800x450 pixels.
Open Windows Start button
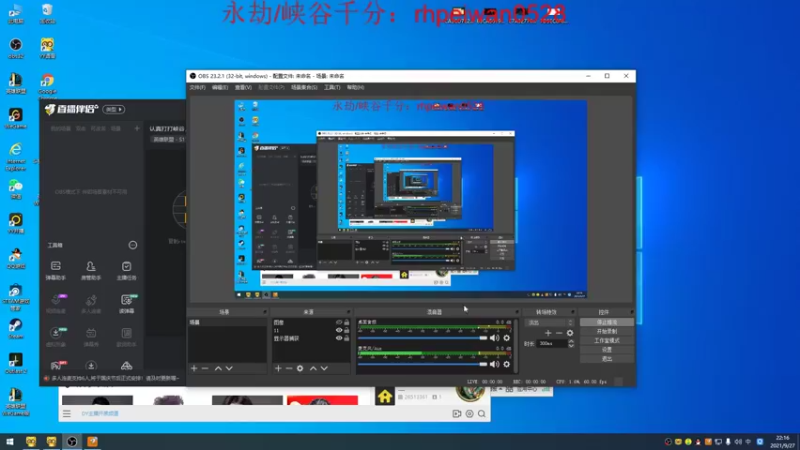click(x=10, y=442)
